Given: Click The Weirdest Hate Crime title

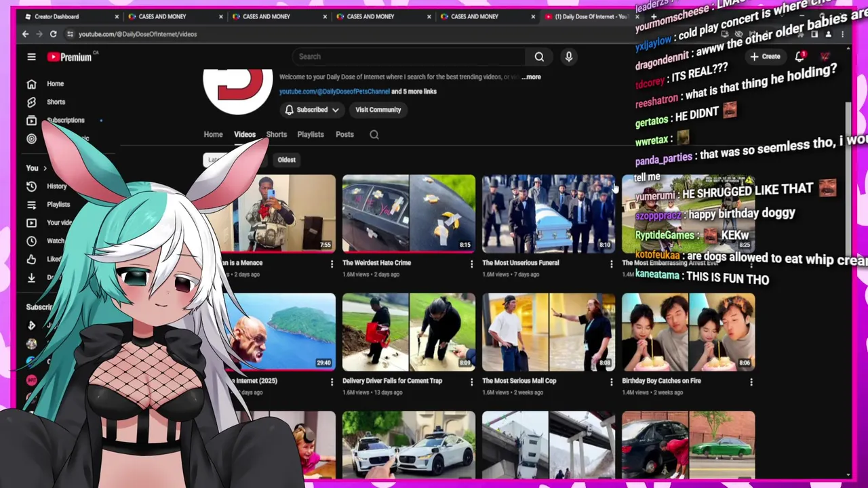Looking at the screenshot, I should click(x=377, y=263).
